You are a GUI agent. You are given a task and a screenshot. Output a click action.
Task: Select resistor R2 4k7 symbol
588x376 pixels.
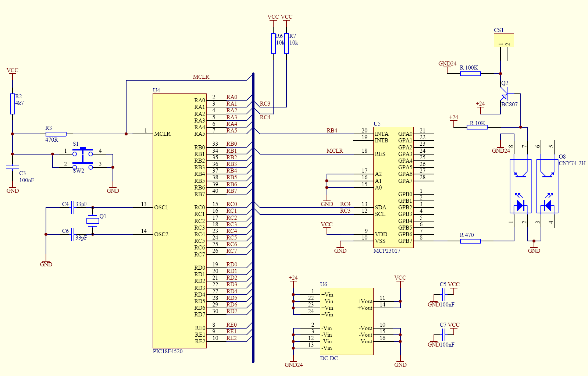tap(13, 104)
